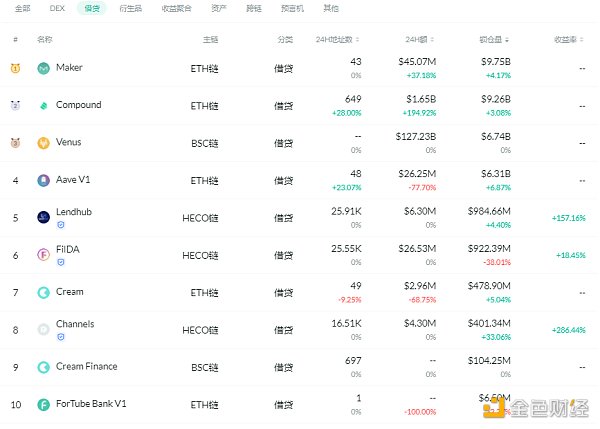This screenshot has width=600, height=429.
Task: Open the 其他 tab
Action: coord(331,8)
